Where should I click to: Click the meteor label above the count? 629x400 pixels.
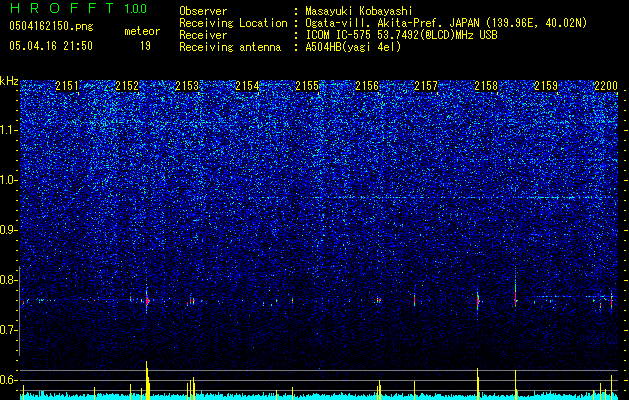(x=142, y=31)
